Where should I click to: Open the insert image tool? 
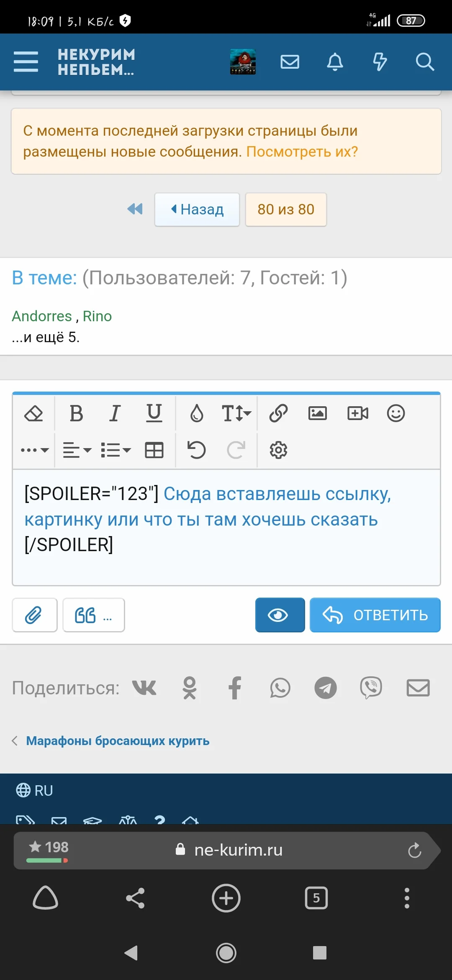[318, 413]
